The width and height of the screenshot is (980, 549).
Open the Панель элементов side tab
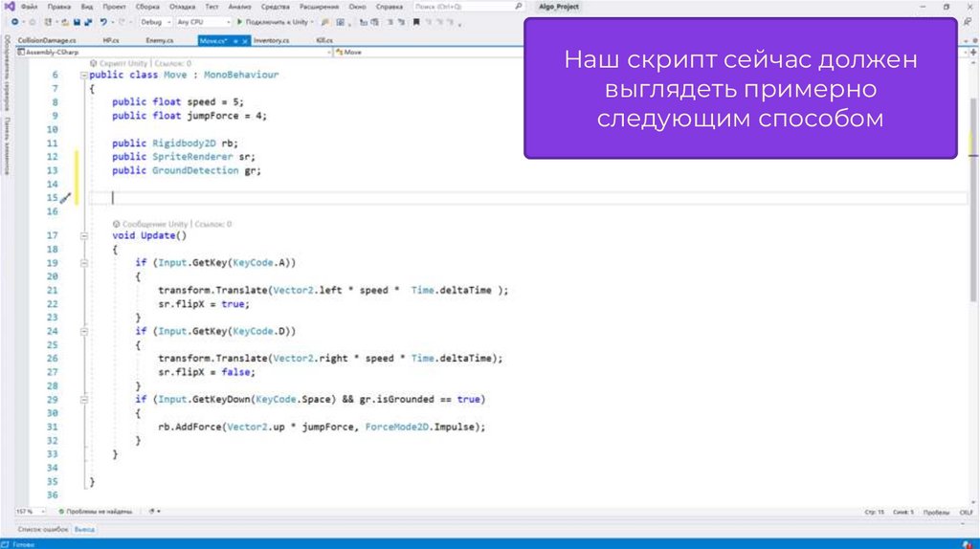pyautogui.click(x=7, y=145)
